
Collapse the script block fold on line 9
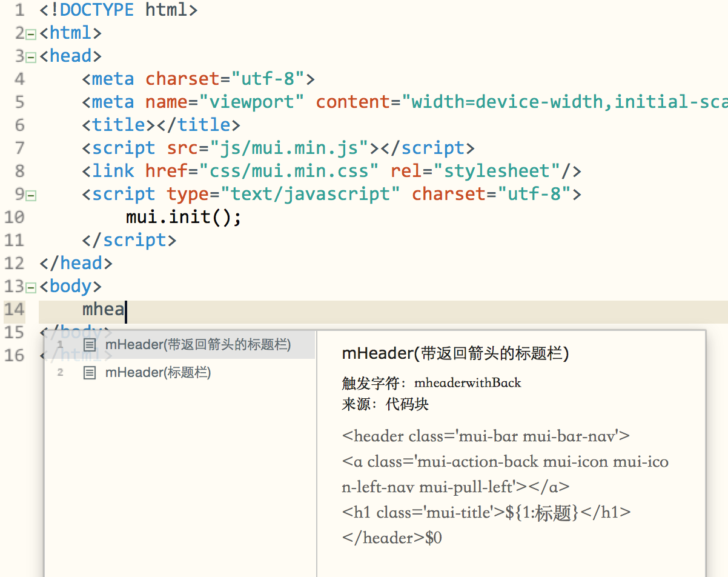31,195
